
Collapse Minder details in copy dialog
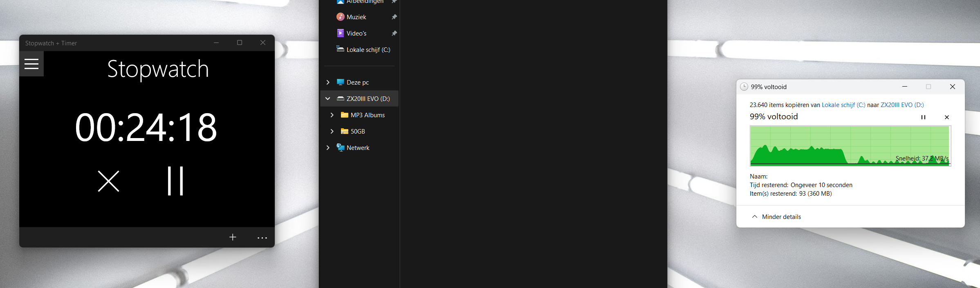pos(776,217)
